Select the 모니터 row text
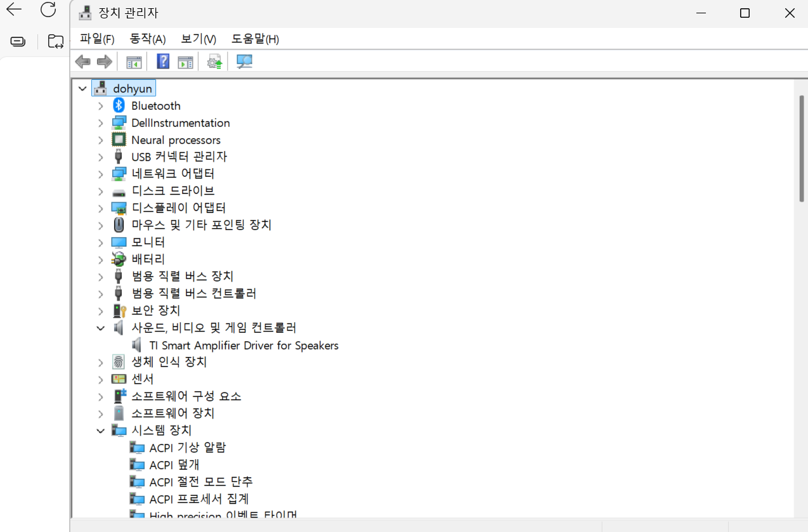Screen dimensions: 808x532 coord(148,242)
